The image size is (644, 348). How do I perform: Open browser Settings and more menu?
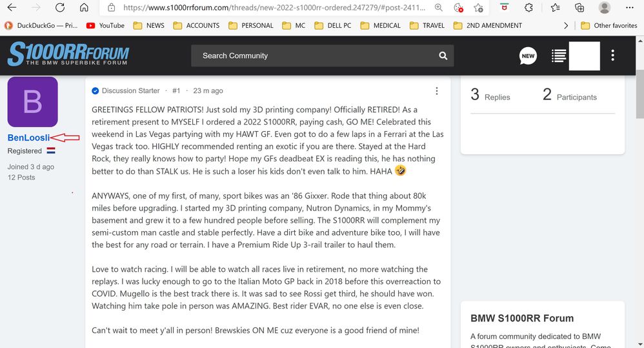[630, 7]
